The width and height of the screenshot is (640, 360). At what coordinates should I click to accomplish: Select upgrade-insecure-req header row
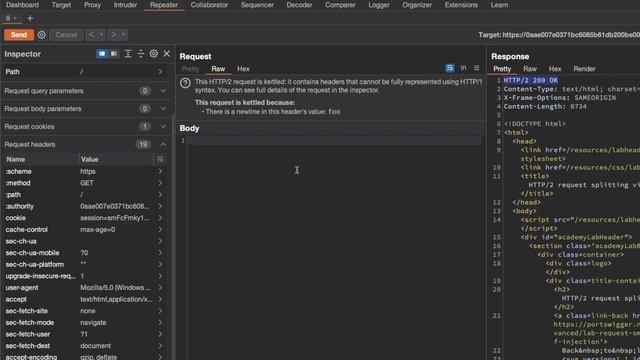[x=85, y=276]
